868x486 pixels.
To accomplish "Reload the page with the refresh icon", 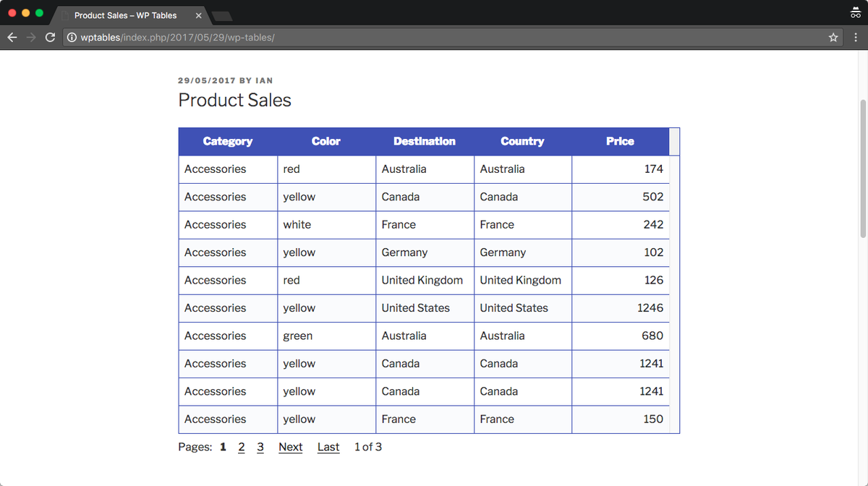I will tap(50, 37).
